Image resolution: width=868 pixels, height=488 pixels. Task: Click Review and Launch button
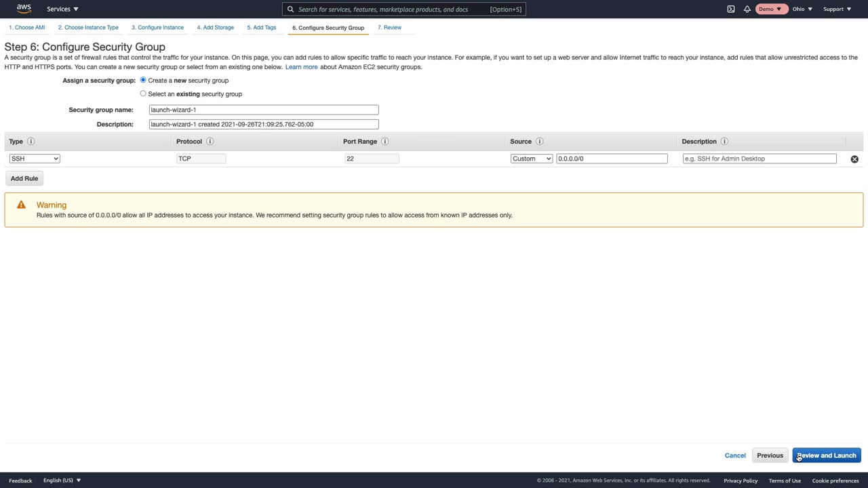[827, 455]
